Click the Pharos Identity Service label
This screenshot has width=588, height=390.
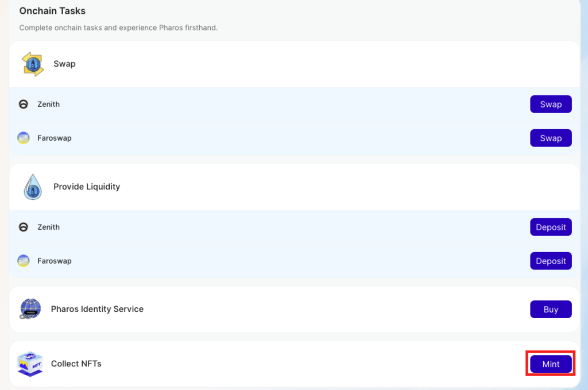(x=97, y=309)
